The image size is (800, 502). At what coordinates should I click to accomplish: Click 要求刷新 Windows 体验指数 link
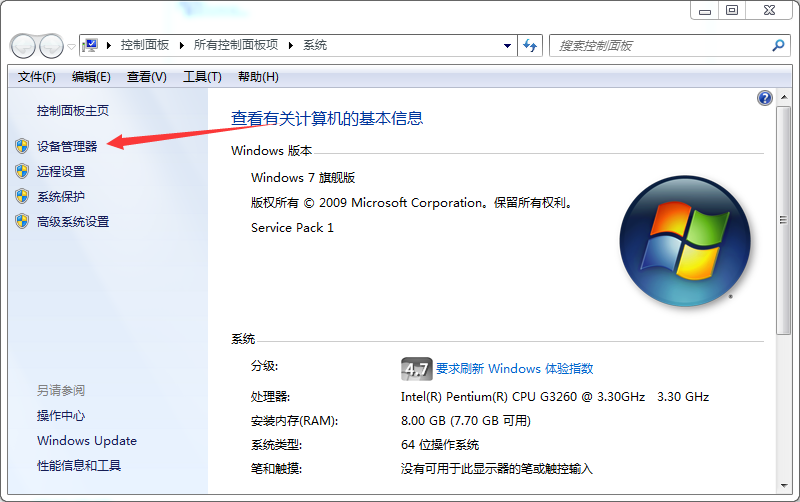click(x=514, y=369)
